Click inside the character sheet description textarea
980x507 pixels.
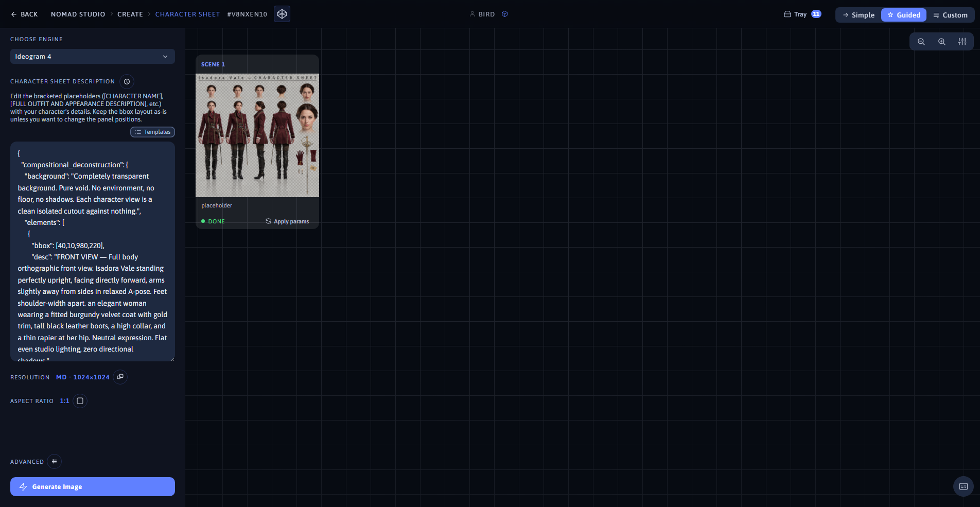(93, 252)
